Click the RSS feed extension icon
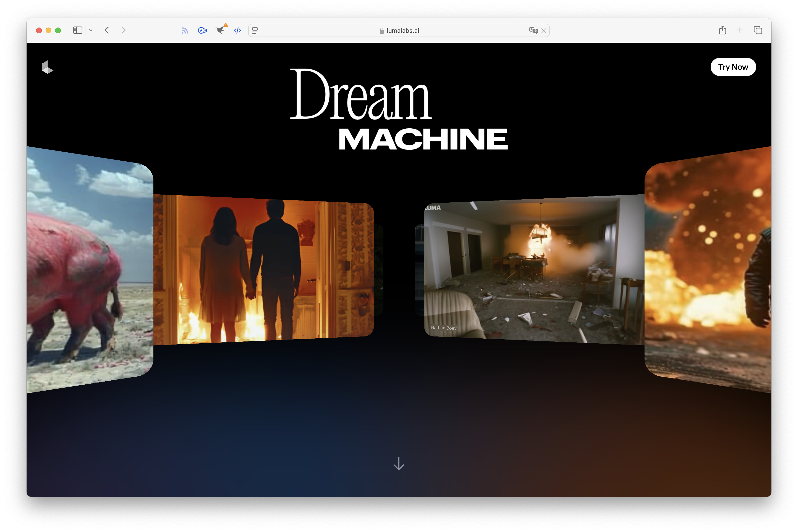 (x=184, y=31)
